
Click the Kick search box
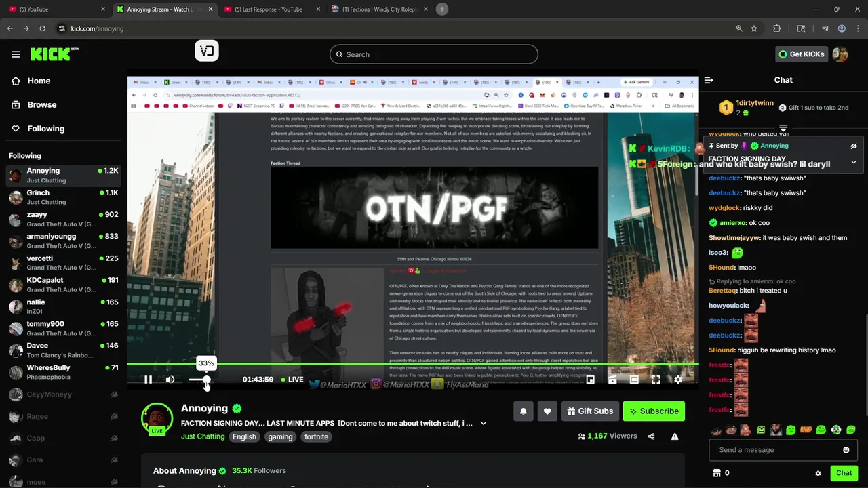(434, 54)
